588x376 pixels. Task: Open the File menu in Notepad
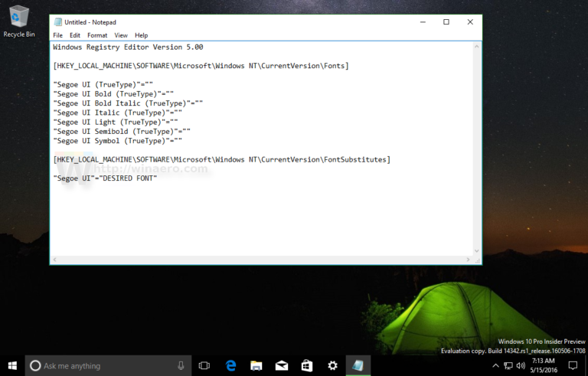[x=57, y=35]
